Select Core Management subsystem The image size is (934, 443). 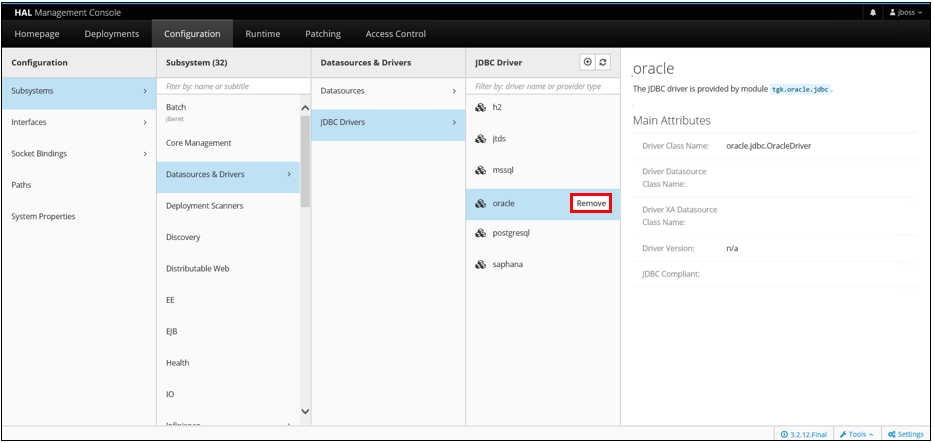228,143
